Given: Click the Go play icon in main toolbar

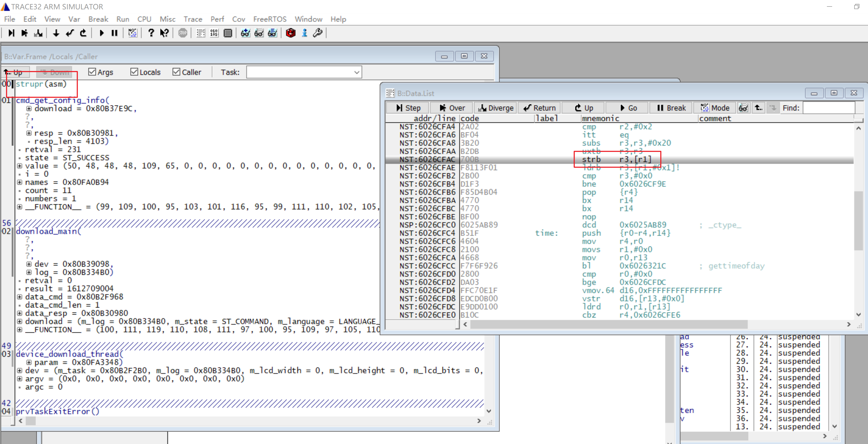Looking at the screenshot, I should (x=101, y=33).
